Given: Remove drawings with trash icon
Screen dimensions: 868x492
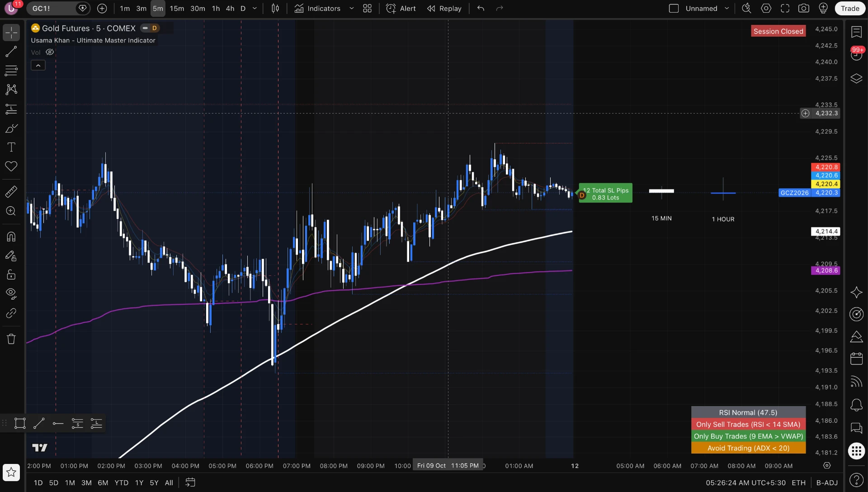Looking at the screenshot, I should coord(11,339).
